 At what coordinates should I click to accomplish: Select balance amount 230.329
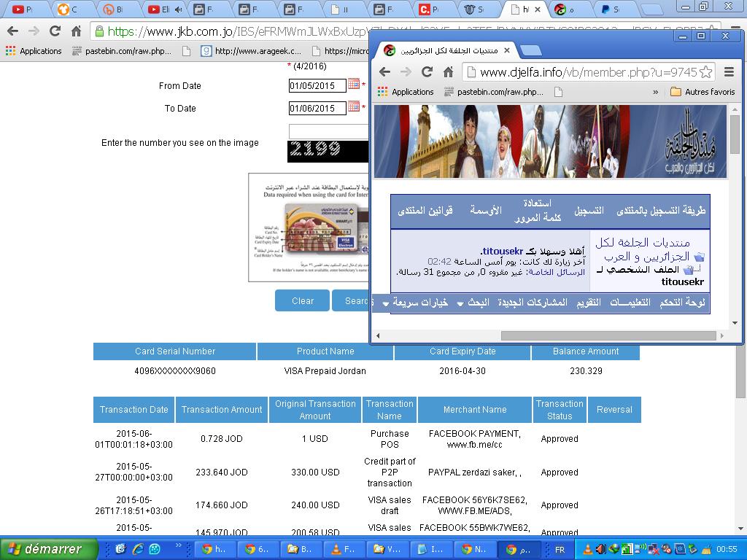(x=586, y=371)
